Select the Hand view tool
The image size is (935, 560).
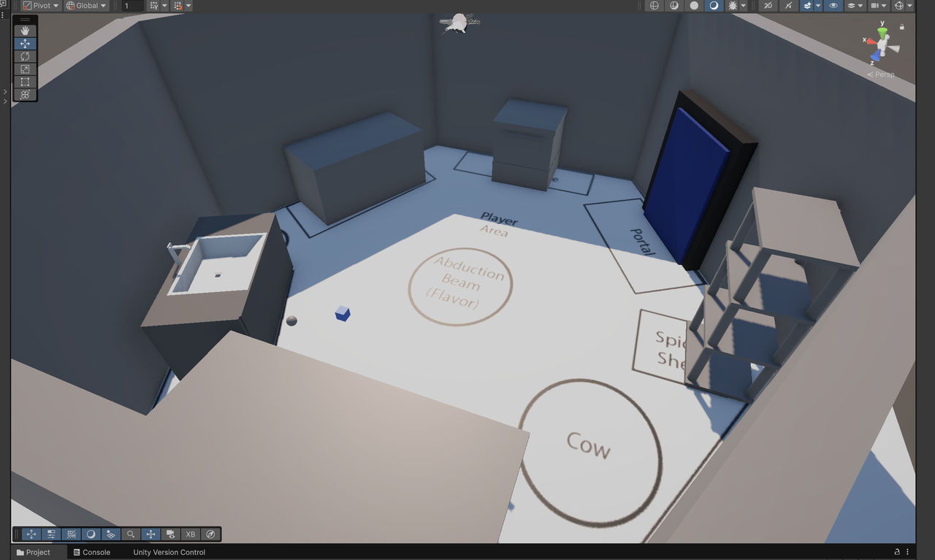click(x=25, y=31)
